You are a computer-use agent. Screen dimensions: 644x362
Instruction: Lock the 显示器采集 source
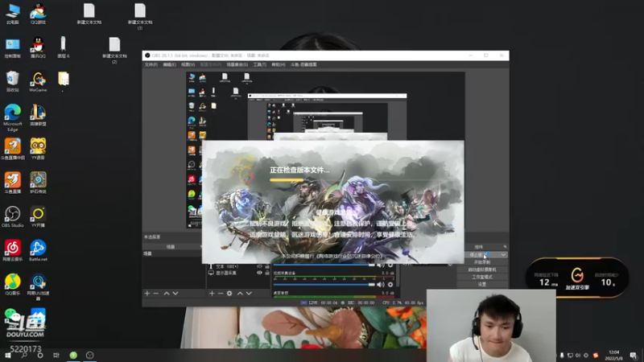[x=267, y=273]
